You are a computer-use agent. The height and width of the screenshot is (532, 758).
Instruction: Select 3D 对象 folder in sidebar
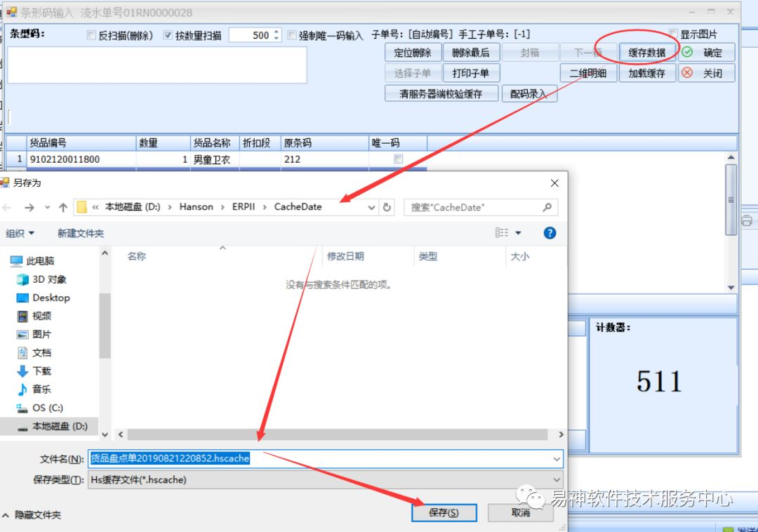click(48, 279)
